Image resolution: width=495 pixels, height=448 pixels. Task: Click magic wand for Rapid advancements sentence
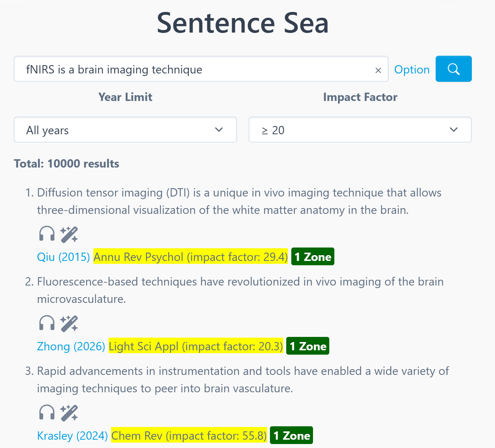pos(69,413)
